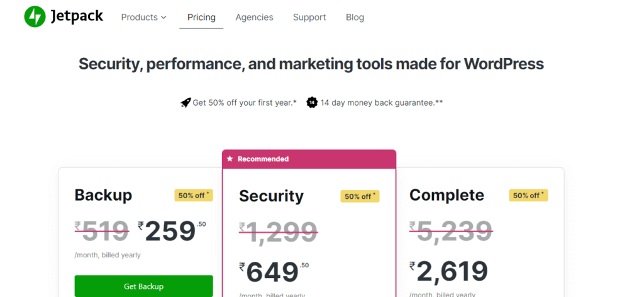
Task: Select the Backup plan title
Action: pos(103,195)
